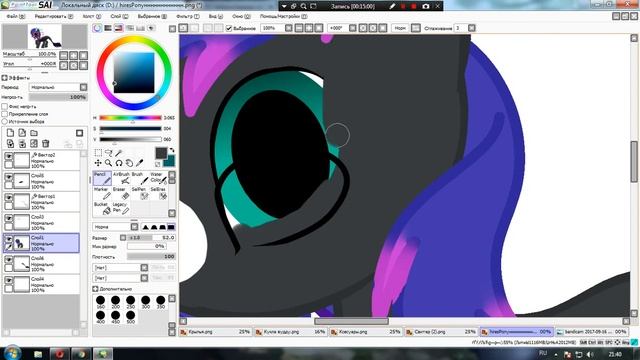Click the screenshot camera icon in recorder bar
The image size is (640, 360).
426,6
